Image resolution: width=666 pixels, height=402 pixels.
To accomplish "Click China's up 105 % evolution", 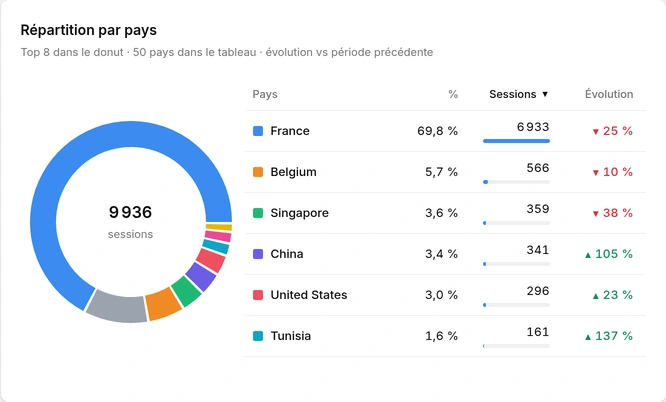I will click(x=609, y=254).
